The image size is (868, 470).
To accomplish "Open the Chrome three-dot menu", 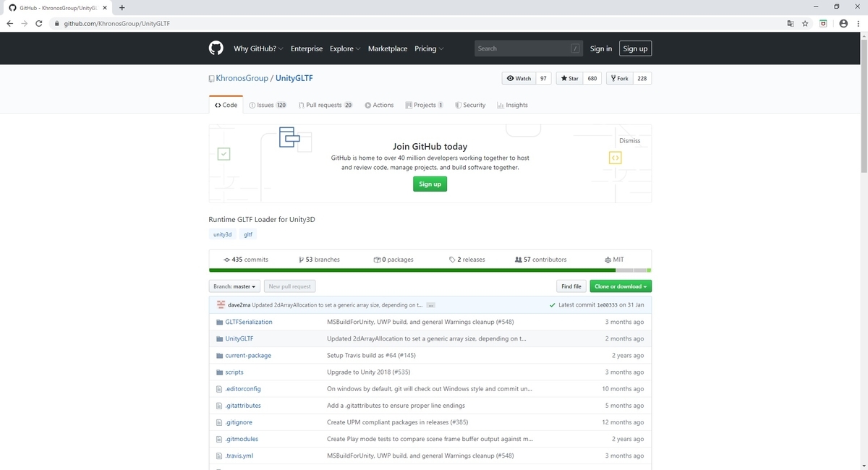I will click(858, 23).
